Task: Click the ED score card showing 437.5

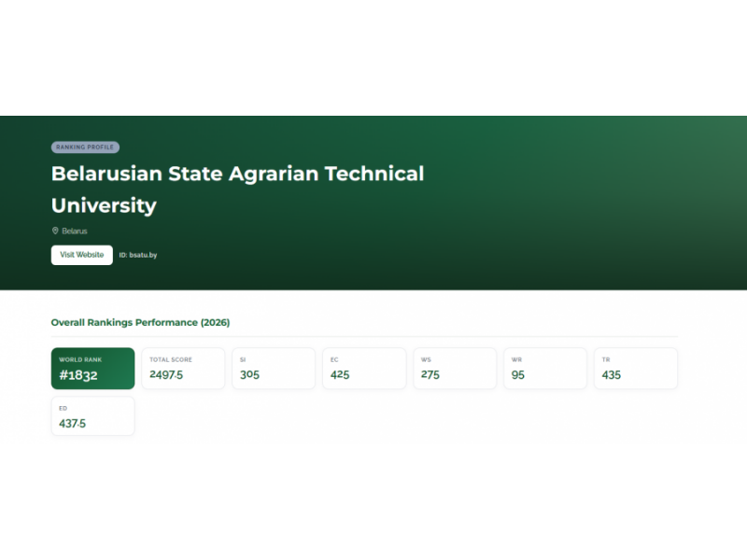Action: click(92, 415)
